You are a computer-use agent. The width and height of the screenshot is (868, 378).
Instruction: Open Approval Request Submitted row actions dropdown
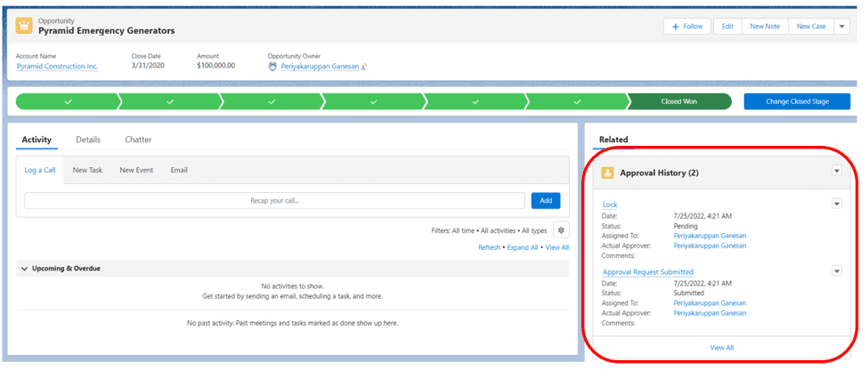[x=837, y=271]
